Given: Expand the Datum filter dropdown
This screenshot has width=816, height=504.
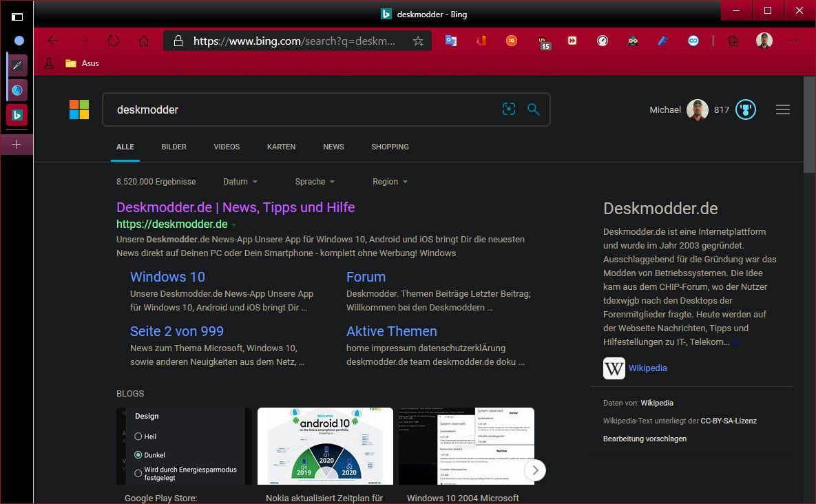Looking at the screenshot, I should (x=240, y=182).
